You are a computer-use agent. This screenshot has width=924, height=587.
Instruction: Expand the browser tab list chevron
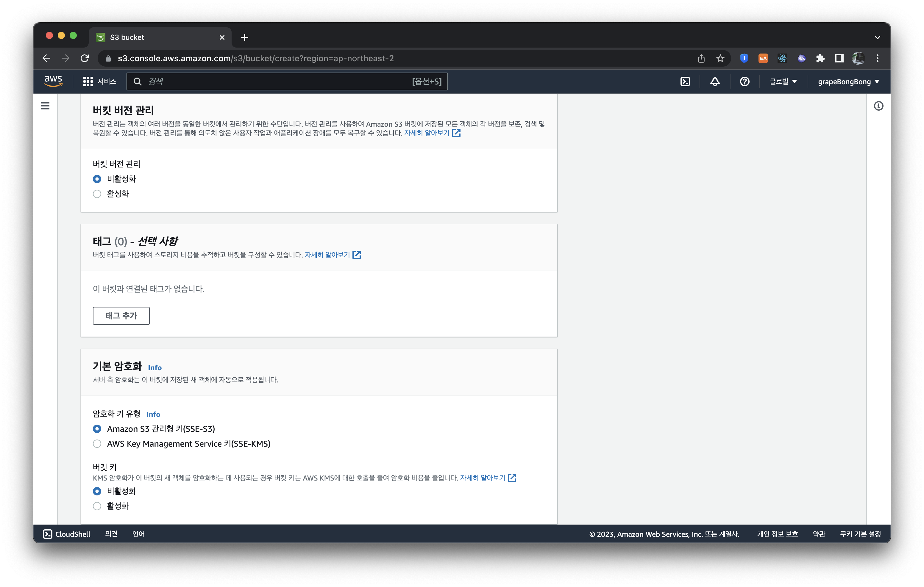[x=877, y=37]
